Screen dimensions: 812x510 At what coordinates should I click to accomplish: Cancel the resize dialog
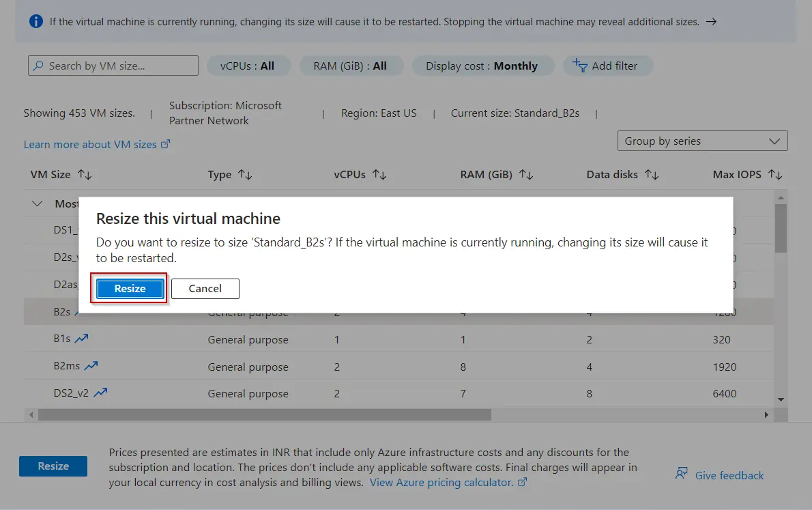[x=205, y=289]
